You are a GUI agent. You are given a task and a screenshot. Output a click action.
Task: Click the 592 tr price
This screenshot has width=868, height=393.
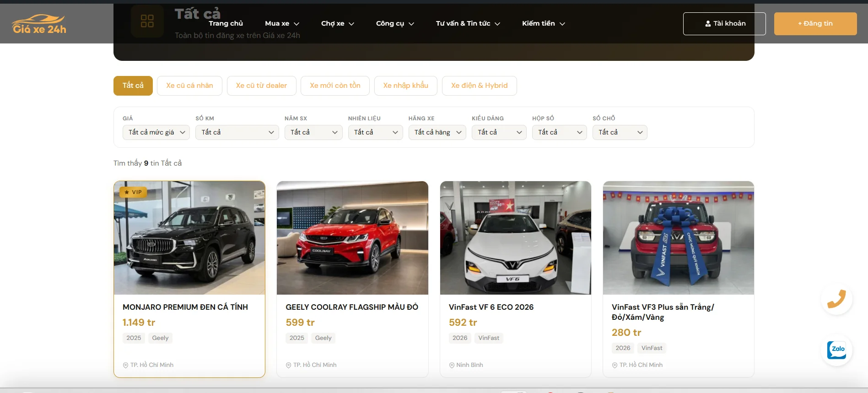click(x=463, y=323)
